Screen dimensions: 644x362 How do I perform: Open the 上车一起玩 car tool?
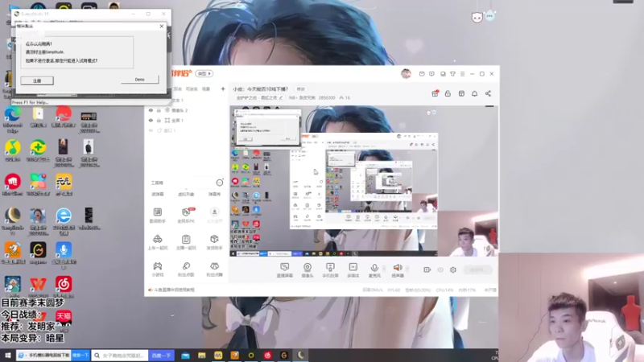[x=157, y=242]
